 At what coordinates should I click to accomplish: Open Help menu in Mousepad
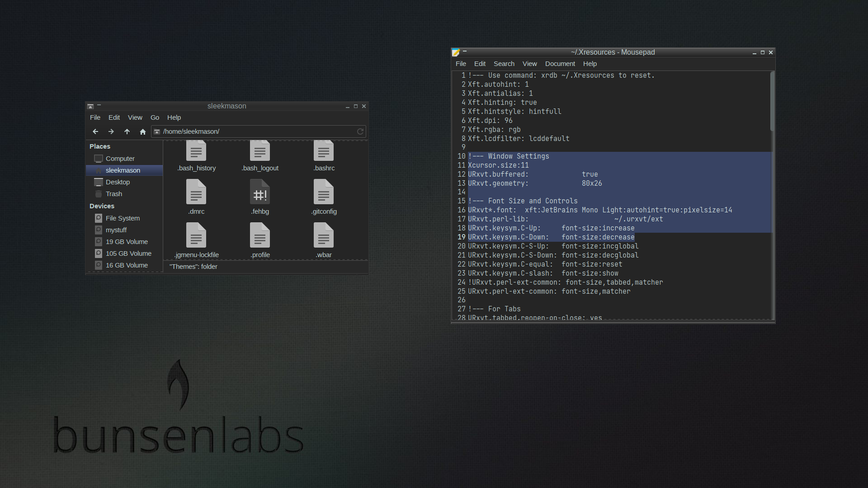(590, 64)
